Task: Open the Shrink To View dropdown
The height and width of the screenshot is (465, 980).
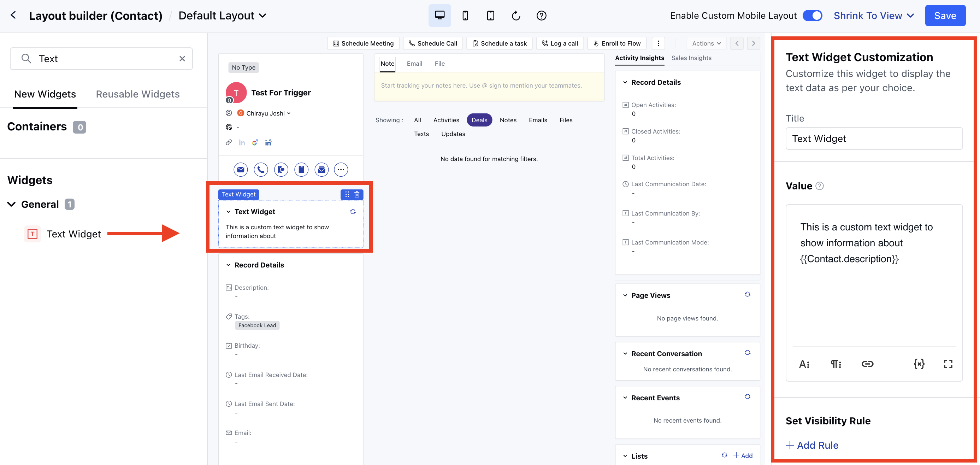Action: point(873,16)
